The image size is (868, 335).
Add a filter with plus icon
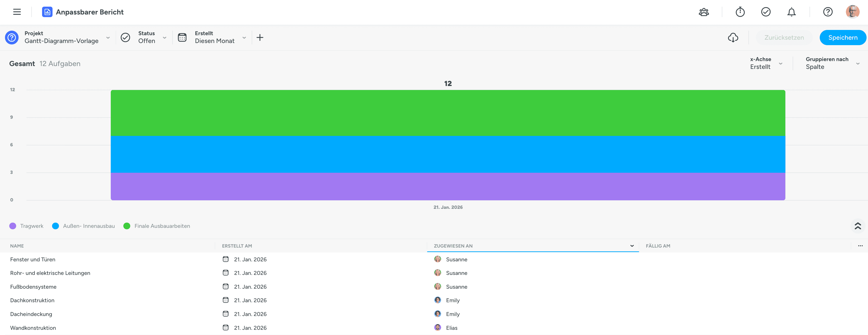tap(260, 37)
